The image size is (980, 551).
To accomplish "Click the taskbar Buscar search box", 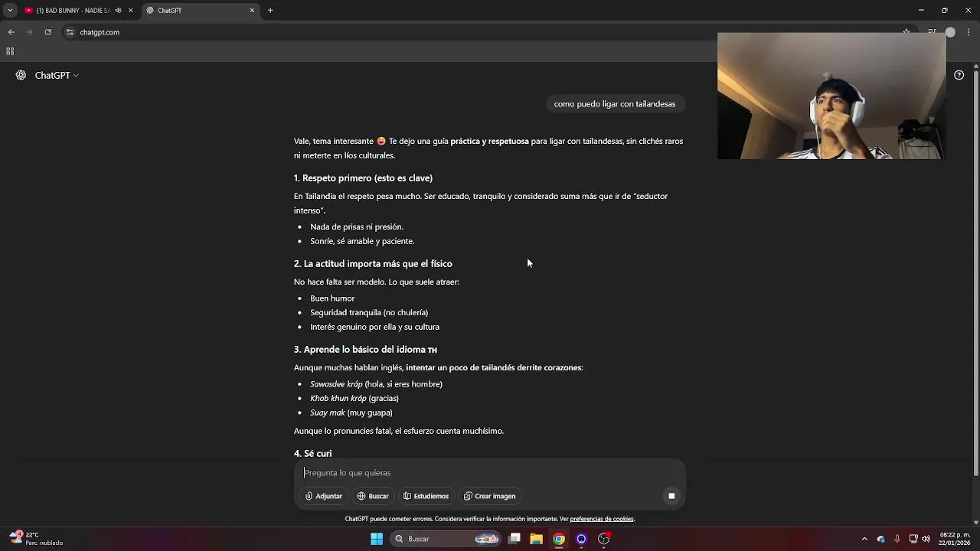I will (x=446, y=539).
